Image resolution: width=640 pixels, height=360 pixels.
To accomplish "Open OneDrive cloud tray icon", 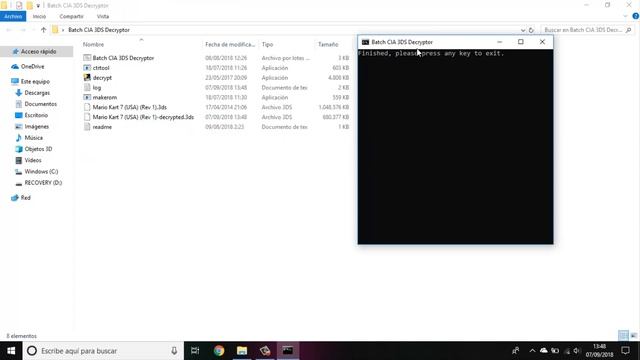I will pyautogui.click(x=544, y=351).
